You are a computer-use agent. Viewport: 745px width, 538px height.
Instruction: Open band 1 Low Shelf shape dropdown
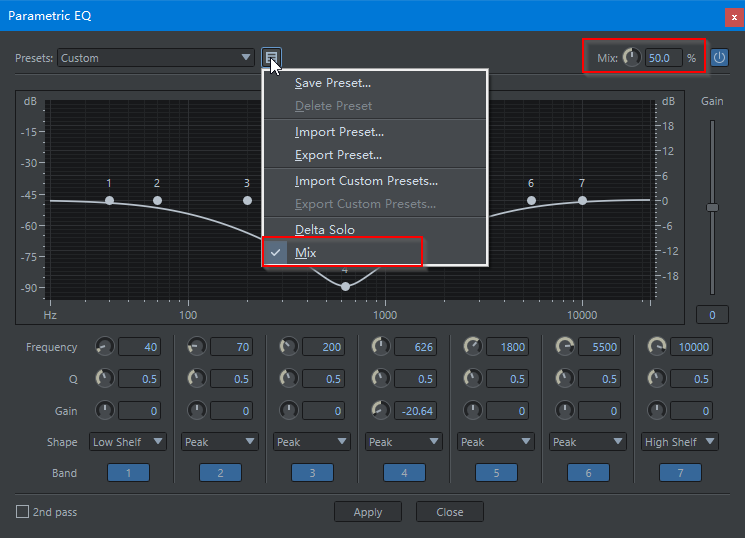pyautogui.click(x=128, y=442)
